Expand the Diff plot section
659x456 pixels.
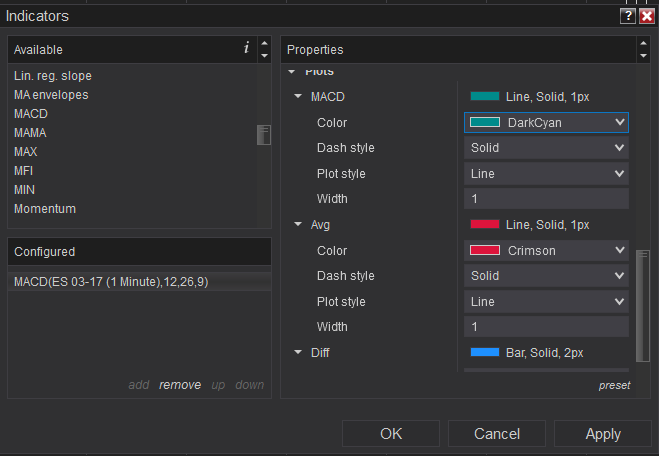coord(298,352)
